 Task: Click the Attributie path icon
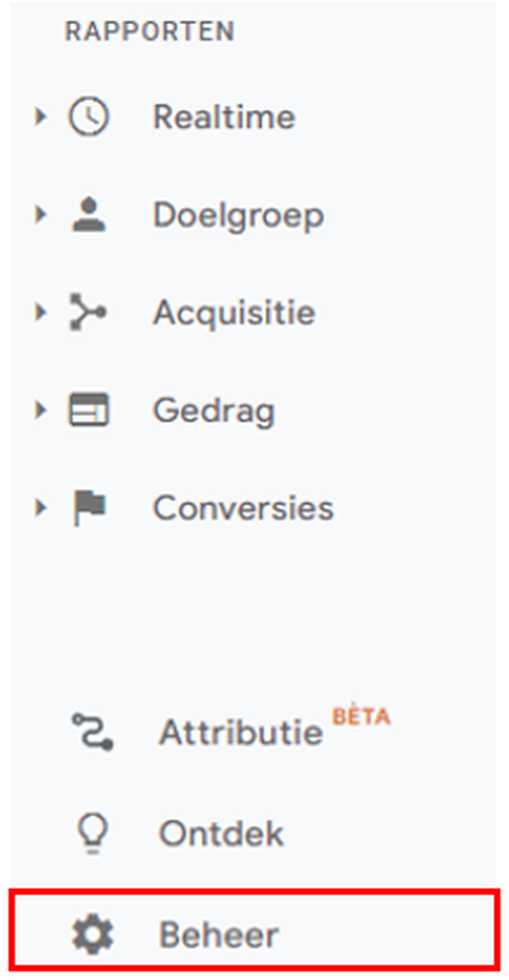(93, 731)
